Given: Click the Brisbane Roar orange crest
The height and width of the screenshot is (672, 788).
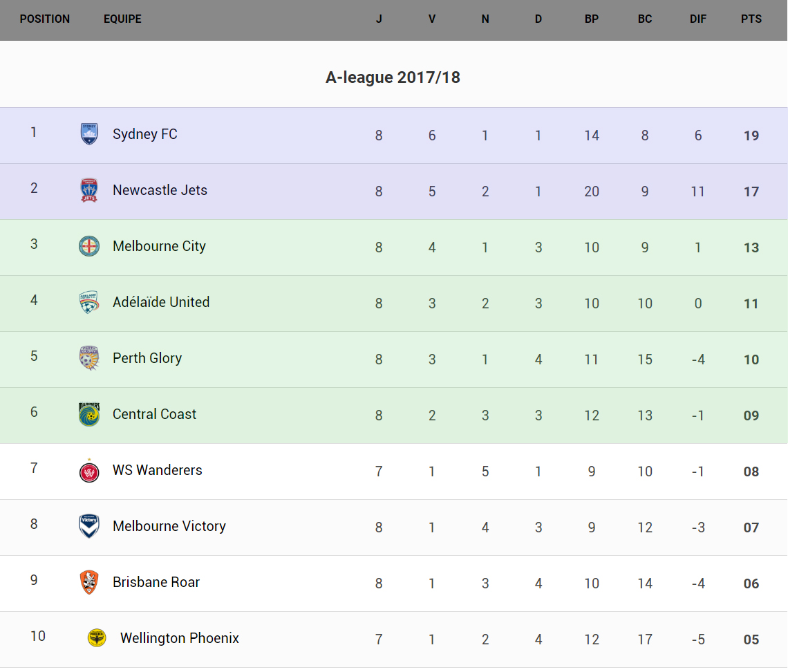Looking at the screenshot, I should (89, 582).
